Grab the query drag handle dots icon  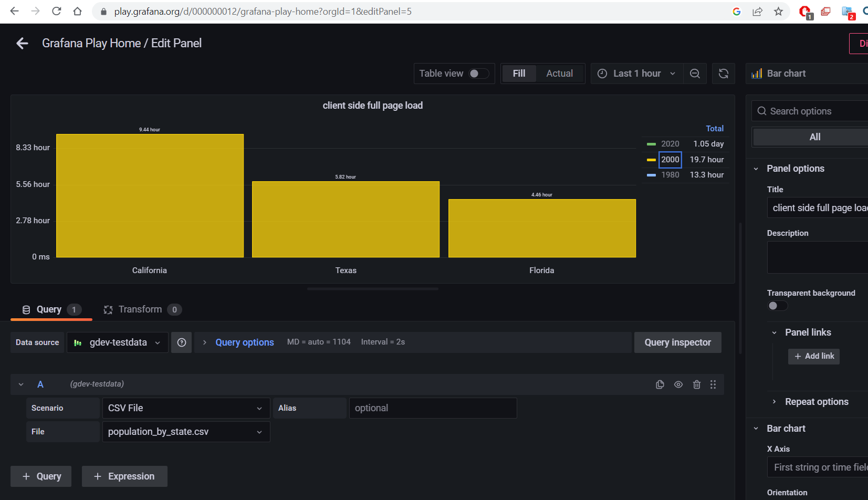(713, 384)
